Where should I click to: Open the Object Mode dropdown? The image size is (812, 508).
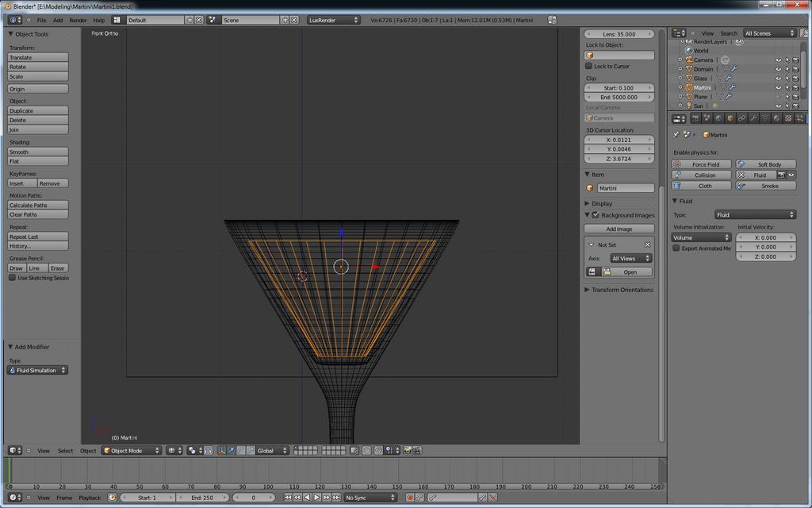(x=132, y=451)
